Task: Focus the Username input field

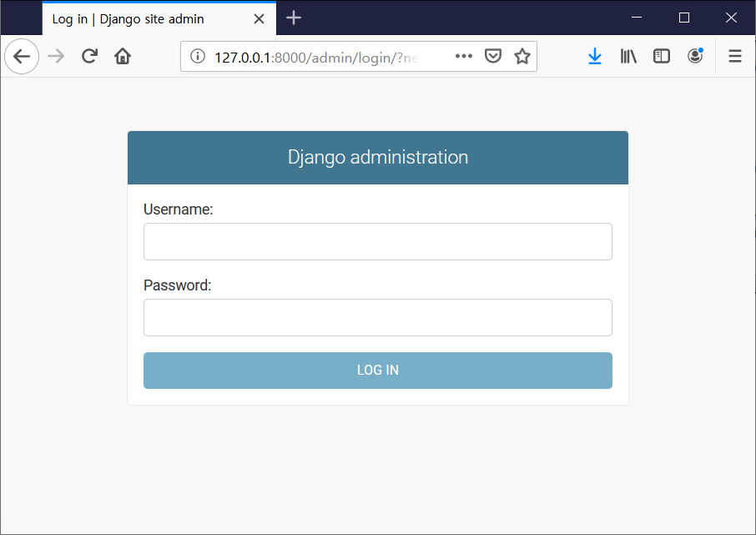Action: coord(378,242)
